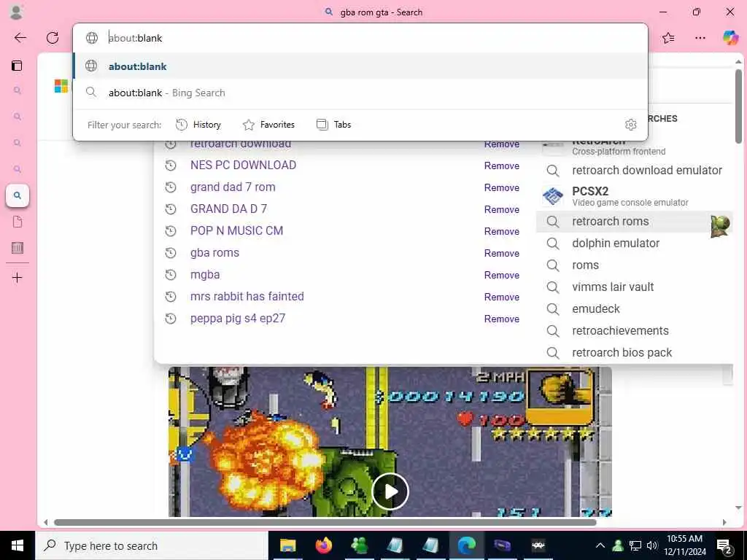Screen dimensions: 747x560
Task: Remove mgba from history
Action: coord(502,275)
